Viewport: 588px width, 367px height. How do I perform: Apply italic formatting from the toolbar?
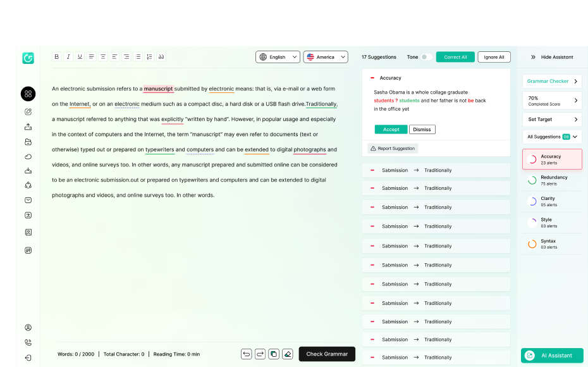tap(68, 57)
